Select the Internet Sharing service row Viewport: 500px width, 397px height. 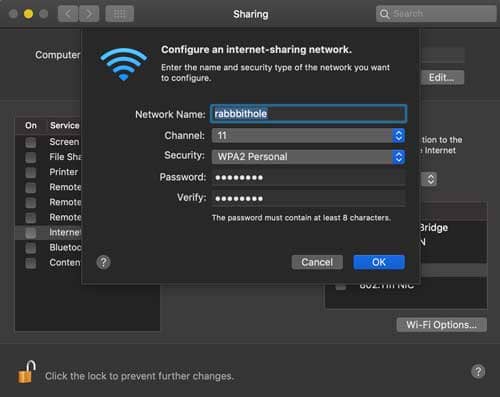pos(48,232)
